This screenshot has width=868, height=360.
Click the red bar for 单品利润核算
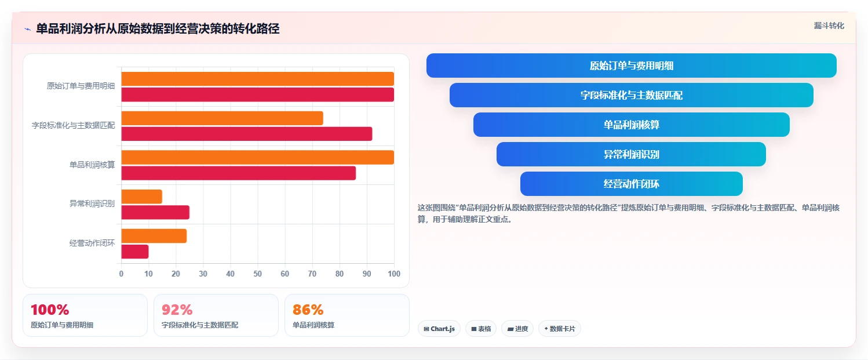click(x=238, y=173)
